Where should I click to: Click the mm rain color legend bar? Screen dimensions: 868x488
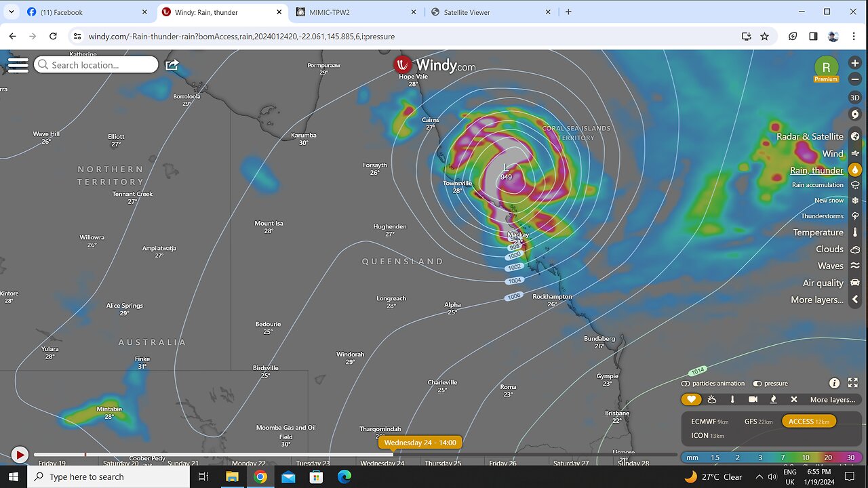771,457
